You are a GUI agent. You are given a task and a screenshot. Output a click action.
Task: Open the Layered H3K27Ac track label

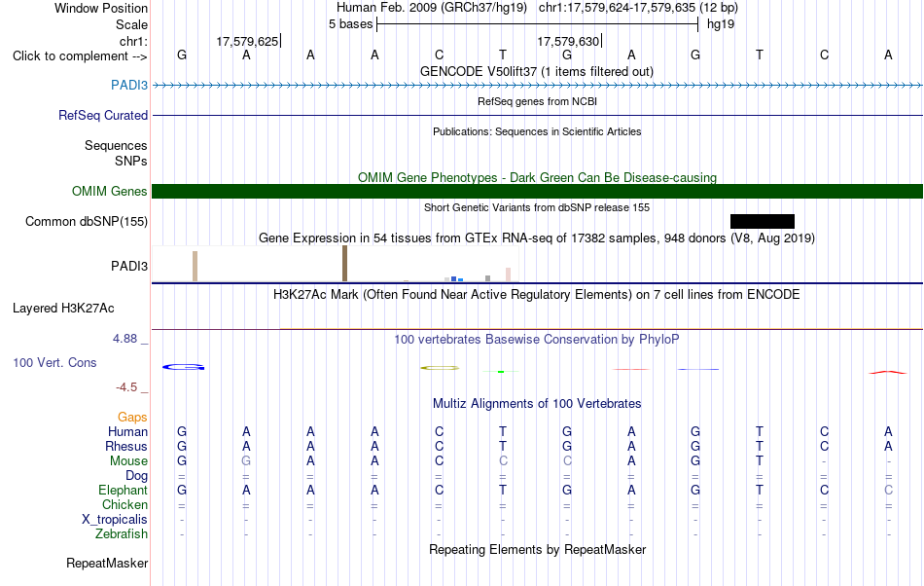(x=63, y=308)
